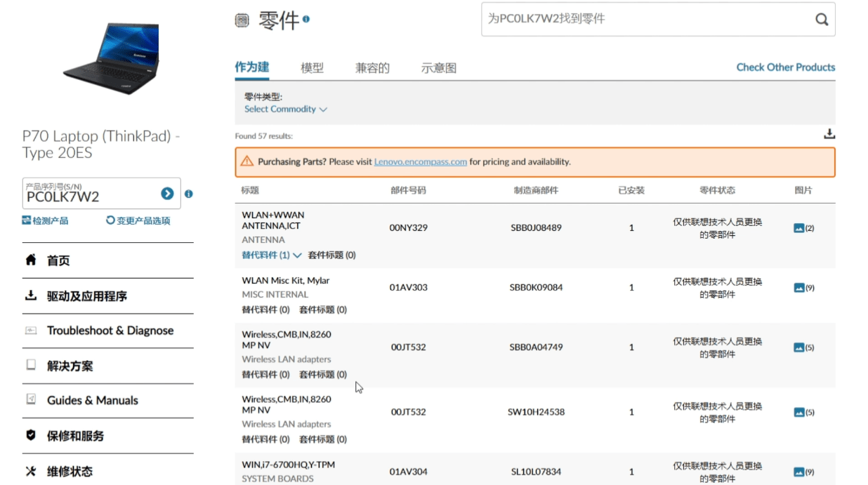
Task: Click the 保修和服务 shield icon
Action: [30, 436]
